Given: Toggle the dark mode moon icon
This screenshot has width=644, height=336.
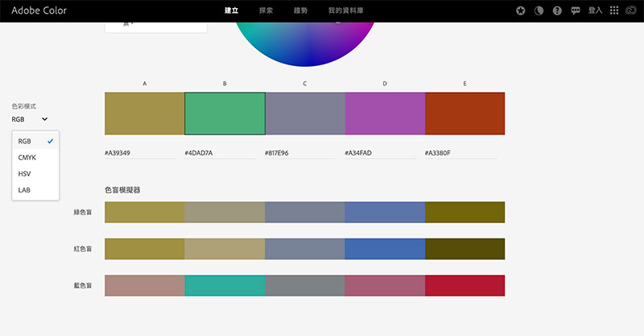Looking at the screenshot, I should [539, 11].
